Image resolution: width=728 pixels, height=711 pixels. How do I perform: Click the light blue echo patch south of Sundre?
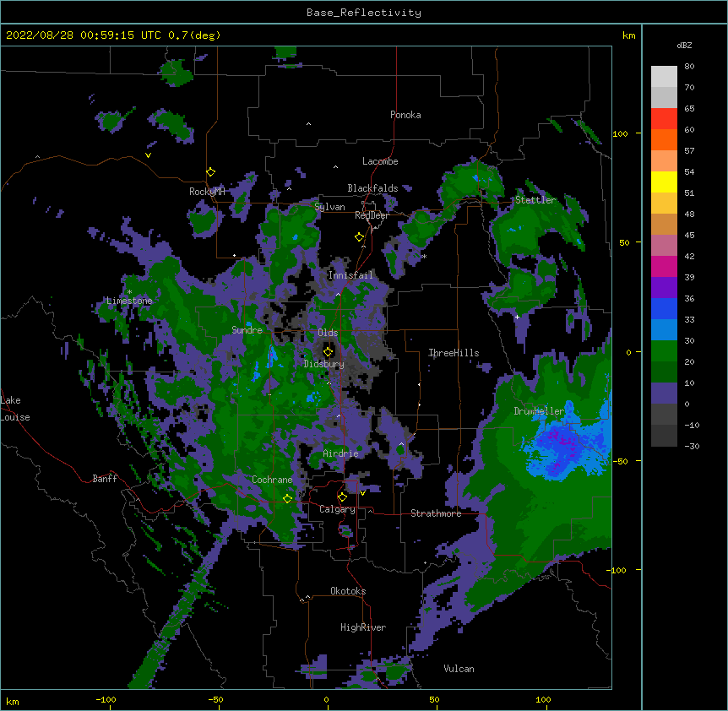point(272,355)
